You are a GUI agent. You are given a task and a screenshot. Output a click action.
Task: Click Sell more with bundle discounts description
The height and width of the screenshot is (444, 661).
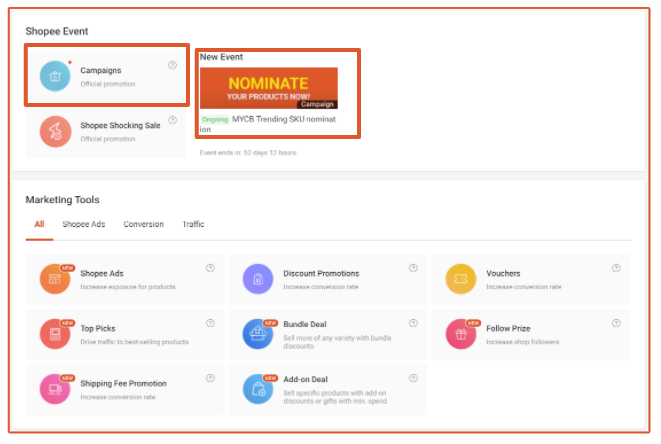[x=337, y=342]
